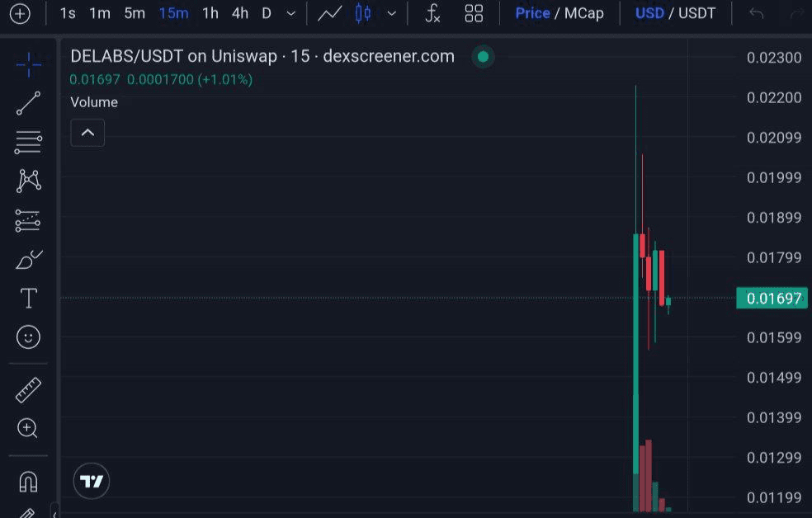This screenshot has height=518, width=812.
Task: Switch to the 4h timeframe
Action: coord(240,13)
